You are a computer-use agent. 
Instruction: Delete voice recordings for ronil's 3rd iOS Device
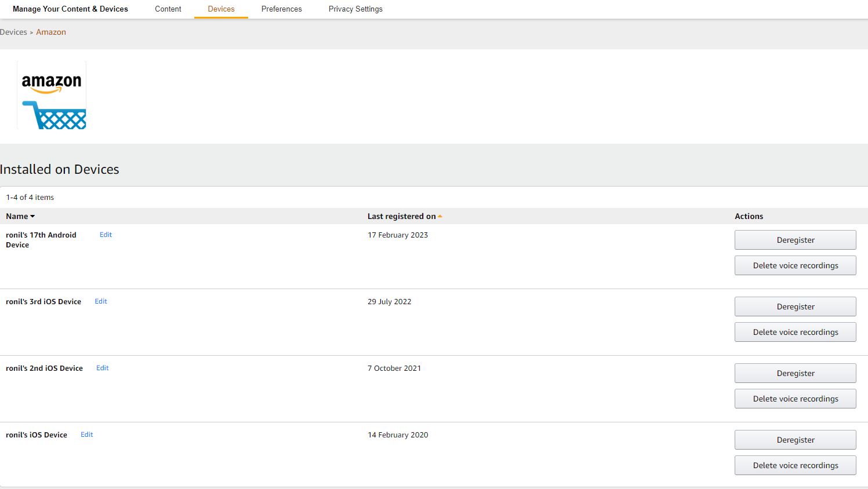click(795, 332)
